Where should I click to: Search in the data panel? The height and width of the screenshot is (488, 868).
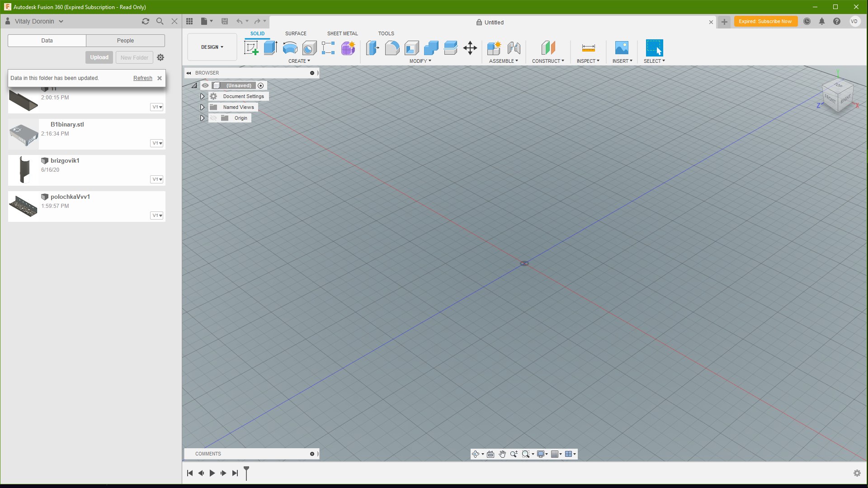(x=160, y=21)
